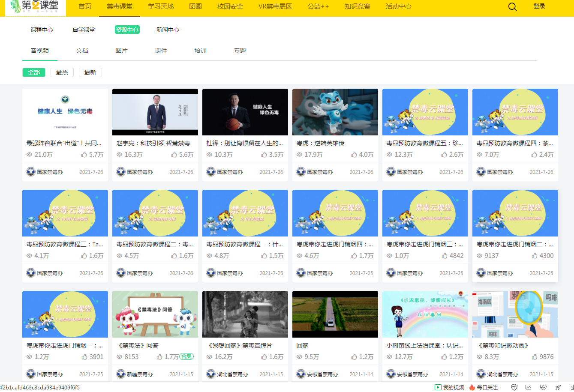Filter videos by 最热
The width and height of the screenshot is (574, 392).
[62, 72]
